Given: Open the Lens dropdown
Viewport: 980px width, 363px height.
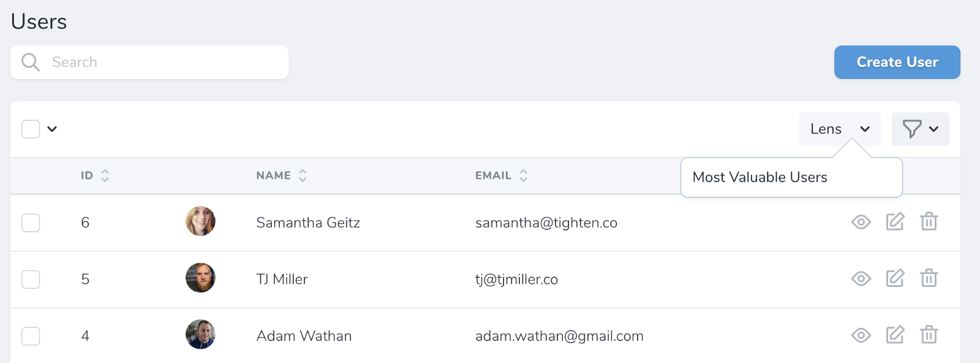Looking at the screenshot, I should click(x=839, y=129).
